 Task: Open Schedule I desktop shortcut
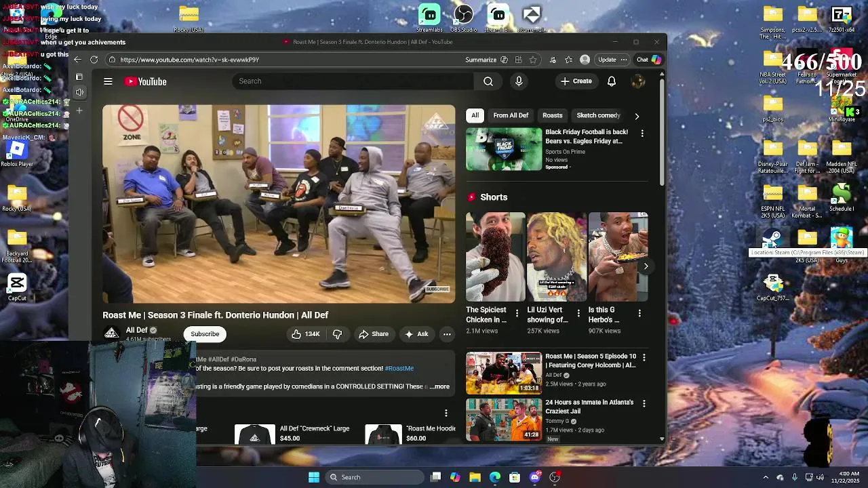(842, 198)
